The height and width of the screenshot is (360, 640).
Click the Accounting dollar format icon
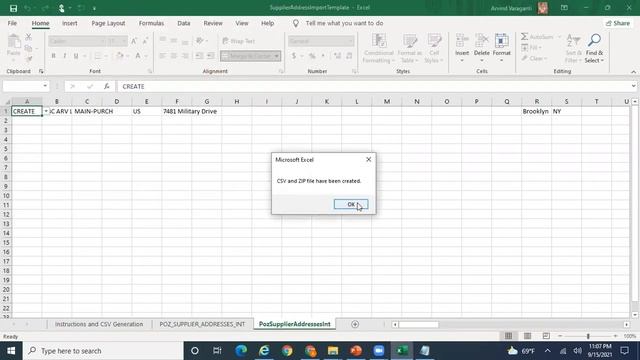(293, 56)
